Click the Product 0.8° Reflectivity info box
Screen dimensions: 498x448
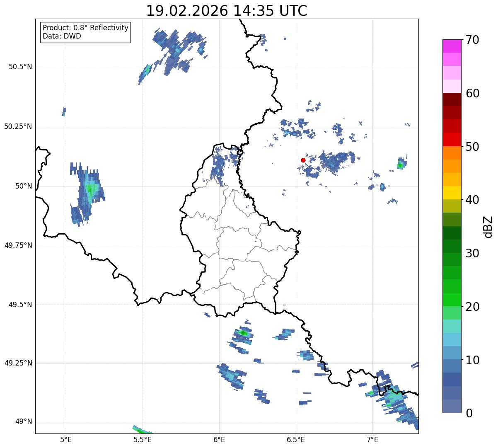[86, 32]
